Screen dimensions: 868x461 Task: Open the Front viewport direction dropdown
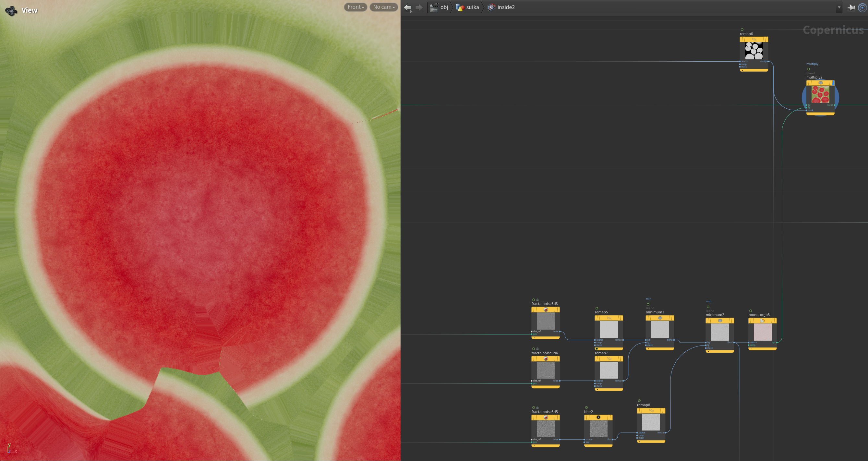tap(355, 7)
